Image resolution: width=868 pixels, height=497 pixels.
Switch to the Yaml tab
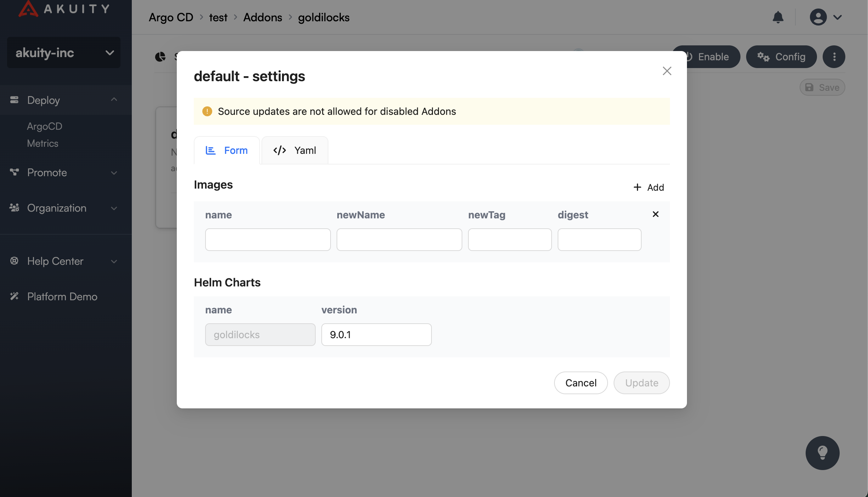click(295, 150)
